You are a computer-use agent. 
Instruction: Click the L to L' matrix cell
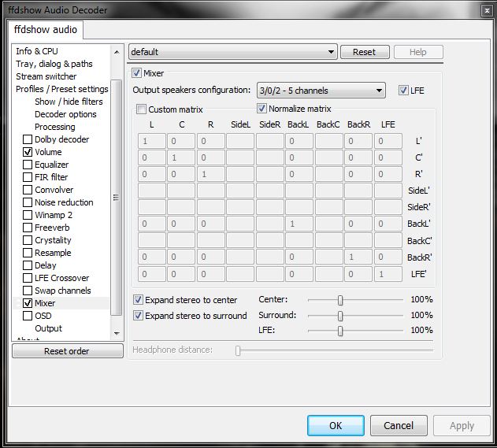(151, 141)
